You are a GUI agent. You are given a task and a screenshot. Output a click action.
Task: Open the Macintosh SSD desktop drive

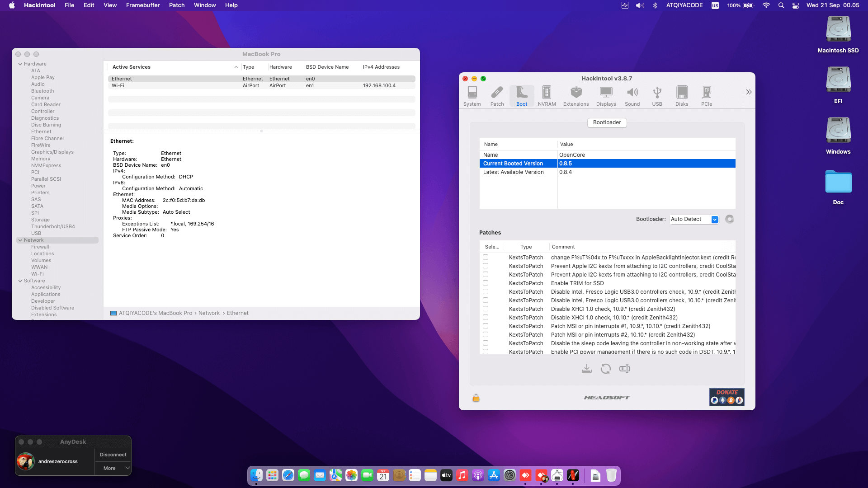point(838,35)
